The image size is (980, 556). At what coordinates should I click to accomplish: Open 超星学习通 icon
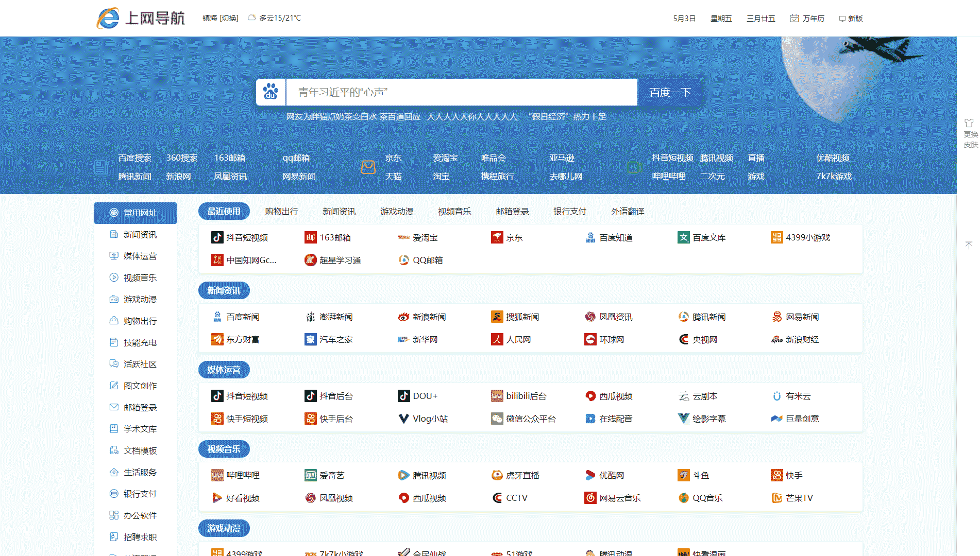310,260
